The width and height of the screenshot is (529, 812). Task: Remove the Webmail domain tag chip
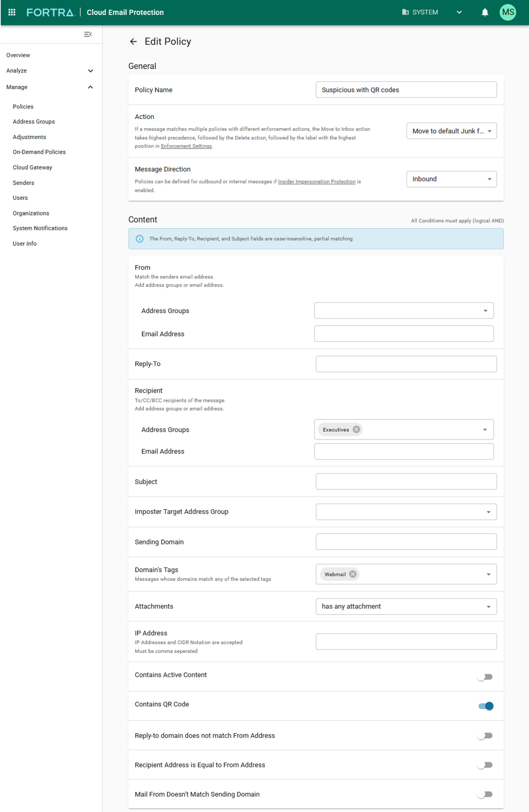(x=353, y=574)
